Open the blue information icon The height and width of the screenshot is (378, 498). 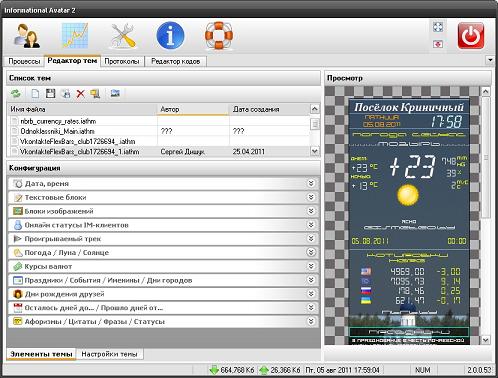(170, 36)
